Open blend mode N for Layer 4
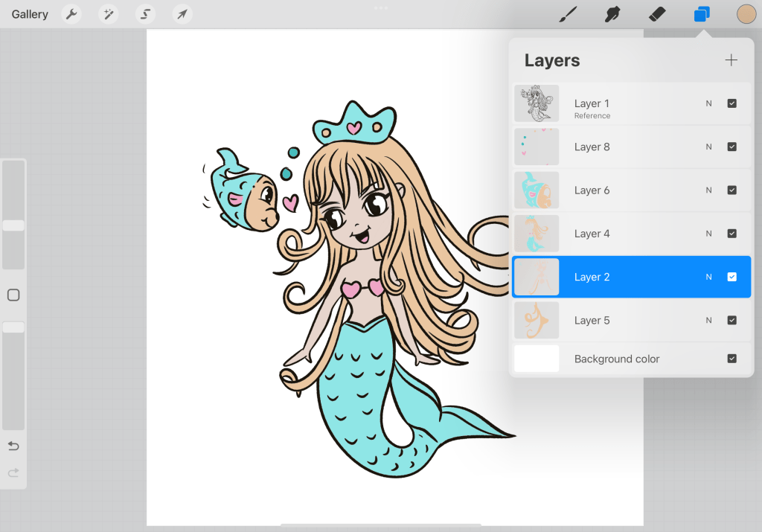Screen dimensions: 762x532 (708, 234)
